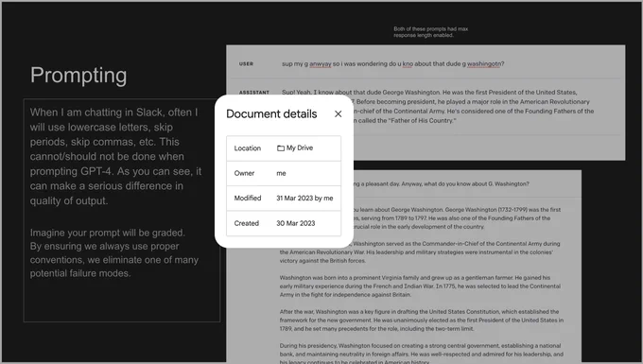Image resolution: width=643 pixels, height=364 pixels.
Task: Click the 'sup my g anwyay' user message
Action: click(392, 63)
